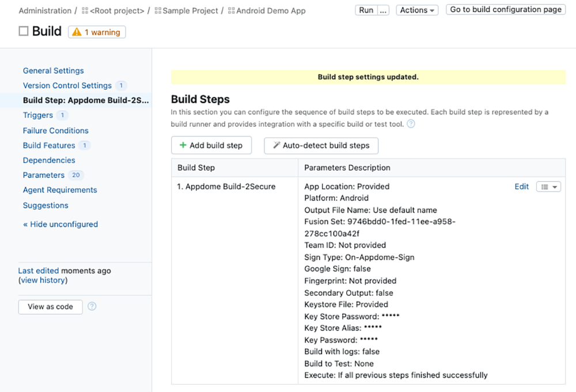Click Add build step button
The width and height of the screenshot is (576, 392).
tap(211, 145)
